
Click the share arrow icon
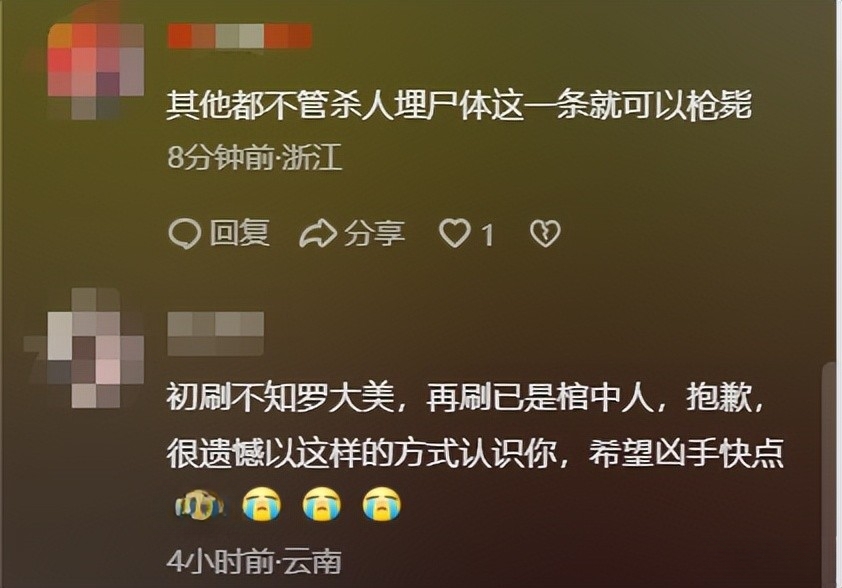[x=318, y=234]
